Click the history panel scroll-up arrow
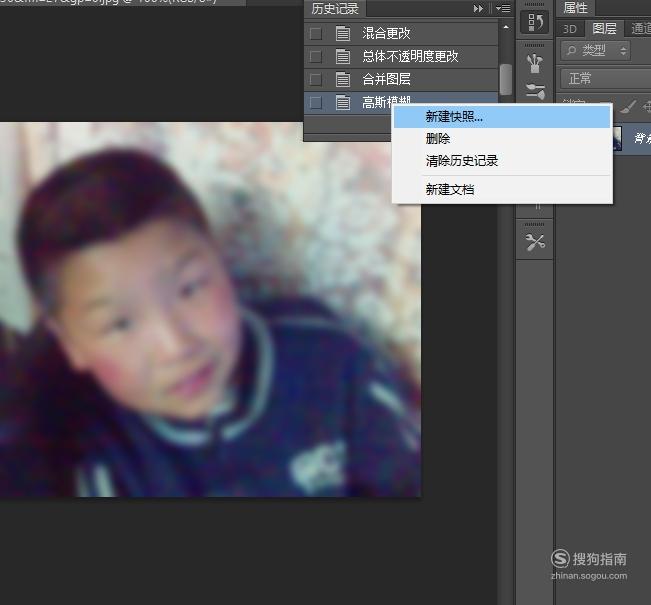Image resolution: width=651 pixels, height=605 pixels. 506,27
